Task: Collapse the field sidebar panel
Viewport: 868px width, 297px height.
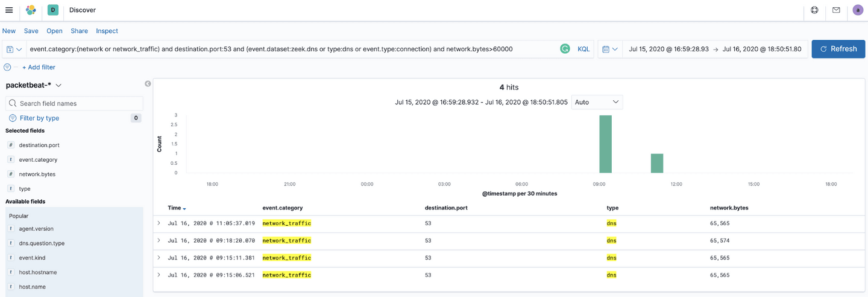Action: point(148,84)
